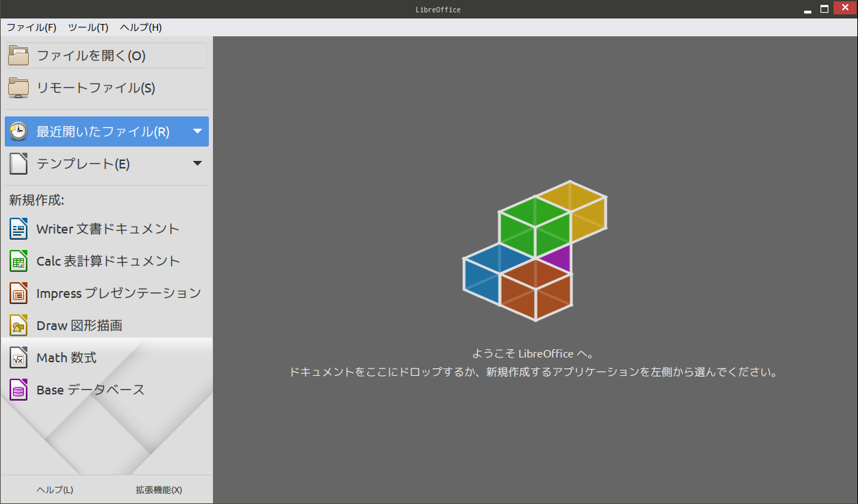
Task: Create a new Writer 文書ドキュメント
Action: [106, 229]
